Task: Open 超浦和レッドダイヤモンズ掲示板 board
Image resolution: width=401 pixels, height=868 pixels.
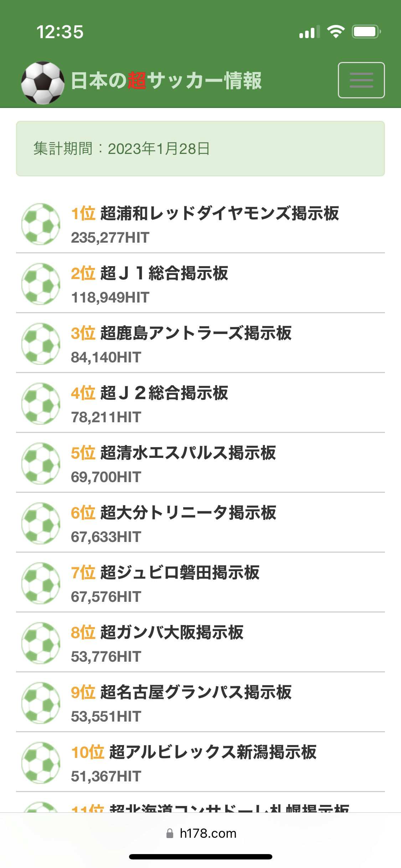Action: click(x=220, y=213)
